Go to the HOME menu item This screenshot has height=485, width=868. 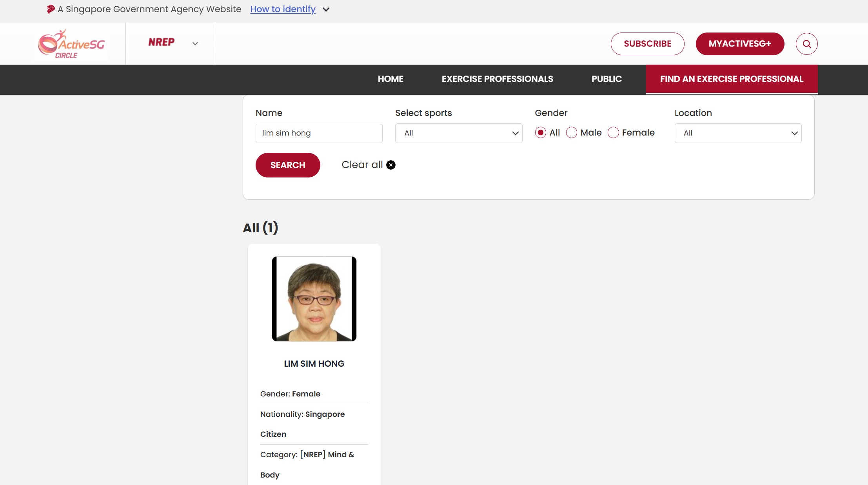pyautogui.click(x=390, y=79)
